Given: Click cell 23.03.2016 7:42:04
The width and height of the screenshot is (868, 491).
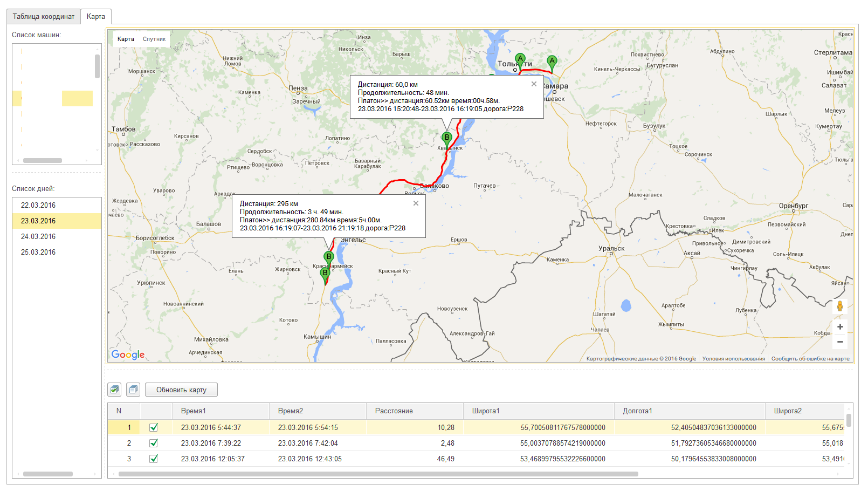Looking at the screenshot, I should (x=318, y=443).
